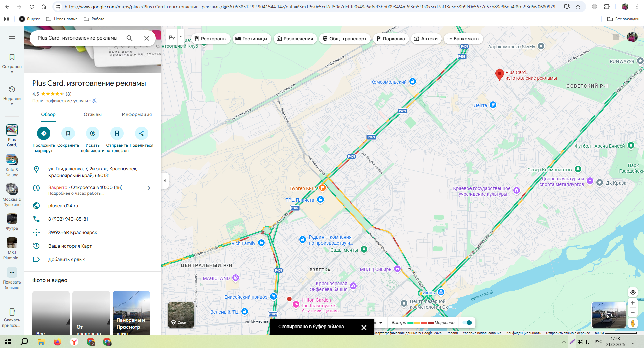Click the Бургер Кинг restaurant pin
644x348 pixels.
(x=322, y=188)
